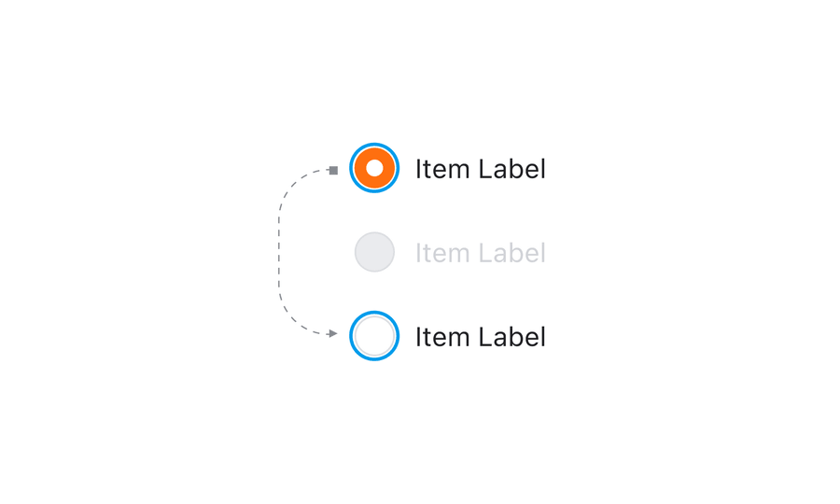Image resolution: width=840 pixels, height=504 pixels.
Task: Click the capital "L" in the bottom label
Action: tap(485, 337)
